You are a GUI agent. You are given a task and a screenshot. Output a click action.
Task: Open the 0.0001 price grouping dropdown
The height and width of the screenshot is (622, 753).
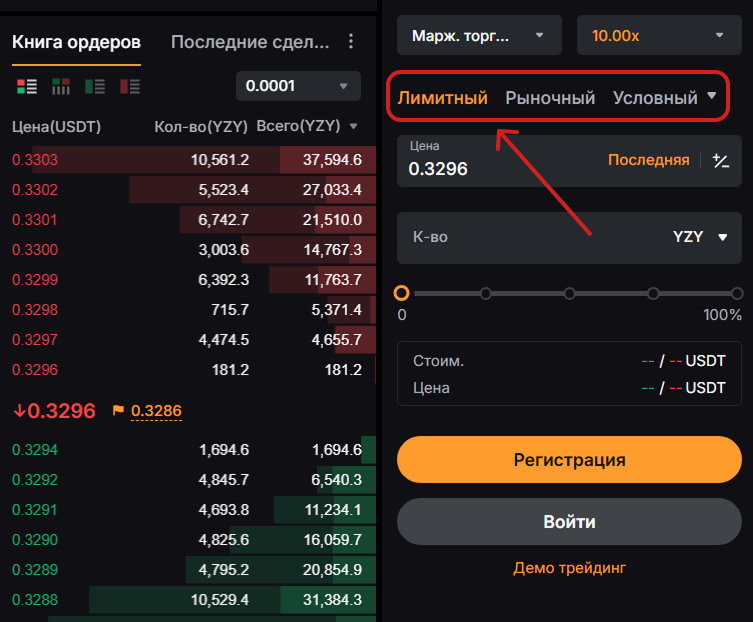click(298, 86)
